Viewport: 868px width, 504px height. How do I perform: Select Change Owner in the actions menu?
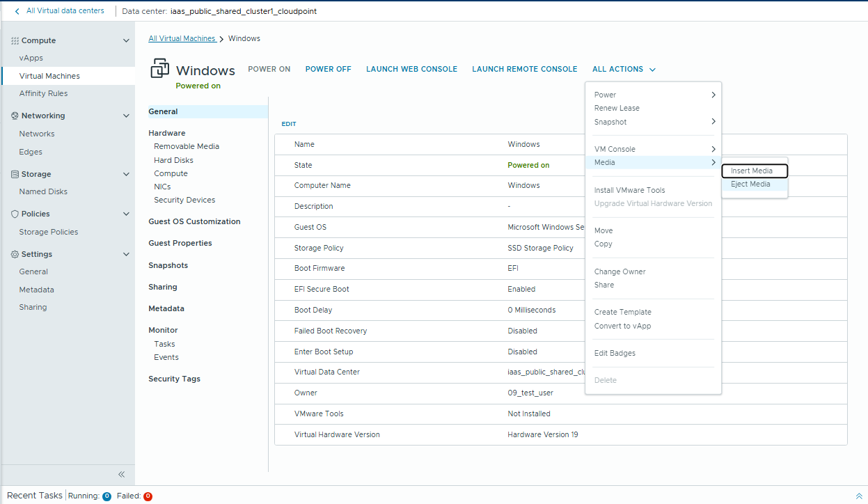[x=620, y=271]
